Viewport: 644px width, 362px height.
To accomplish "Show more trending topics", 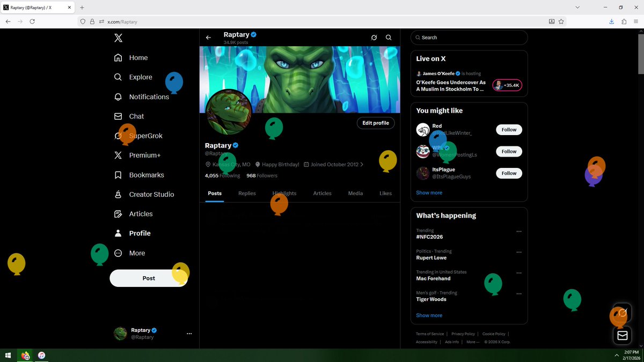I will point(429,315).
